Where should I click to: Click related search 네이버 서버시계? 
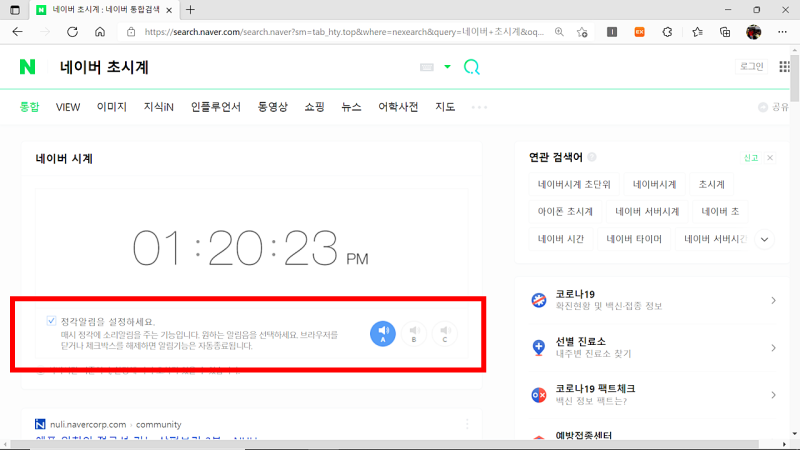coord(647,211)
